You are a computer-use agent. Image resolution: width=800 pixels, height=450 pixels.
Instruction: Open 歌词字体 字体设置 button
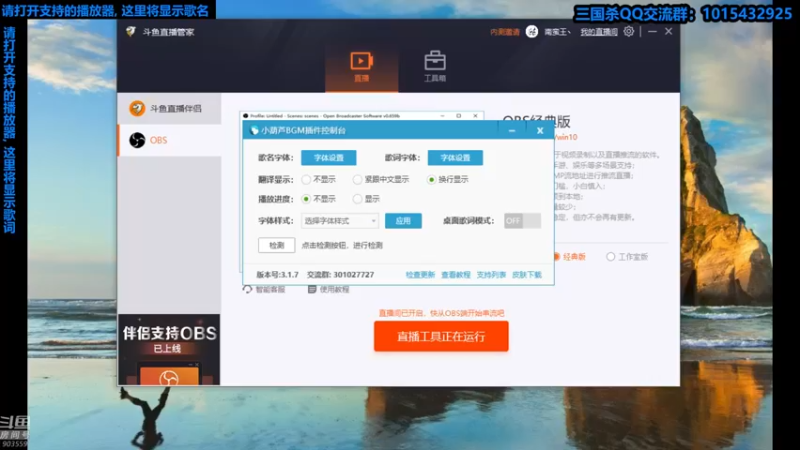click(455, 158)
